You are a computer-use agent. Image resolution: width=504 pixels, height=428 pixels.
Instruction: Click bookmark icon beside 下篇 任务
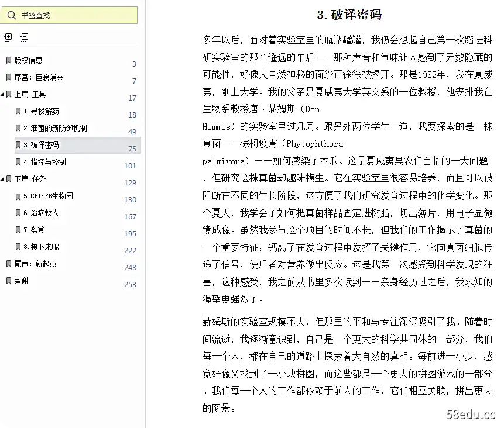tap(9, 179)
